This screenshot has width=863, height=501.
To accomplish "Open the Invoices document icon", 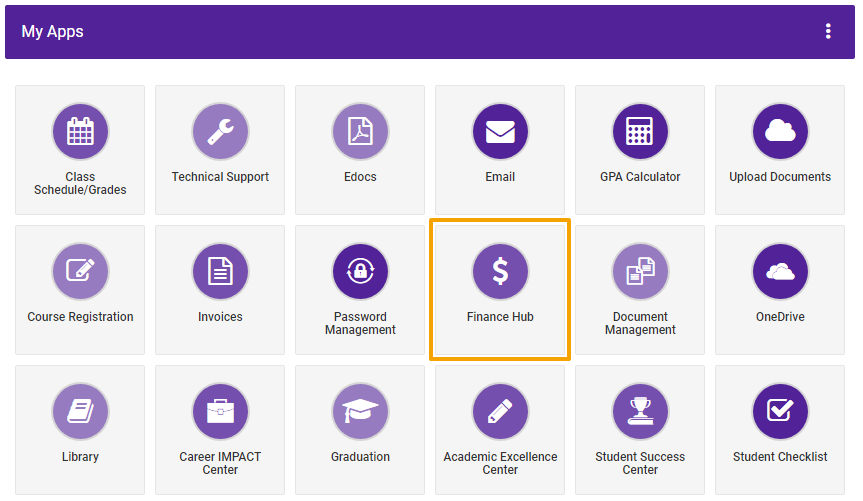I will pyautogui.click(x=220, y=271).
